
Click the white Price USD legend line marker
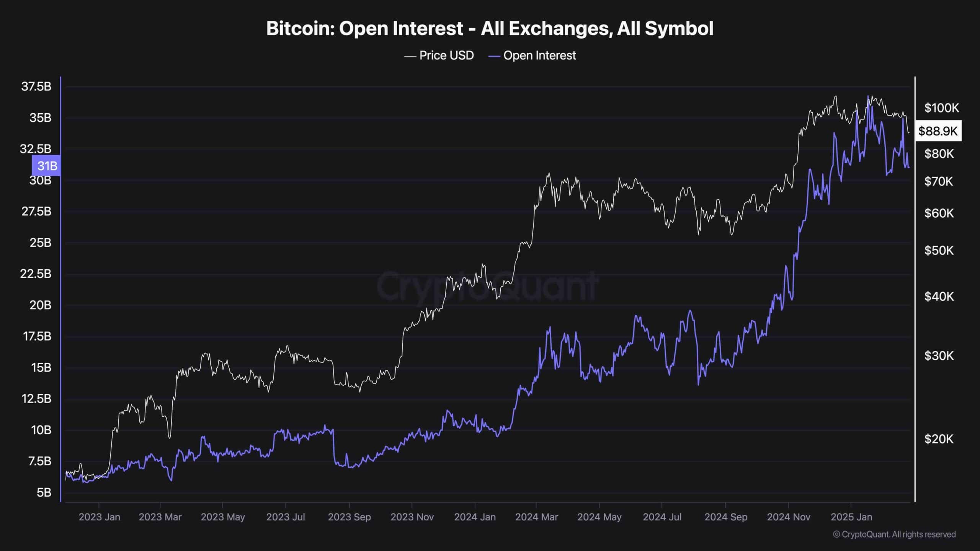[410, 56]
